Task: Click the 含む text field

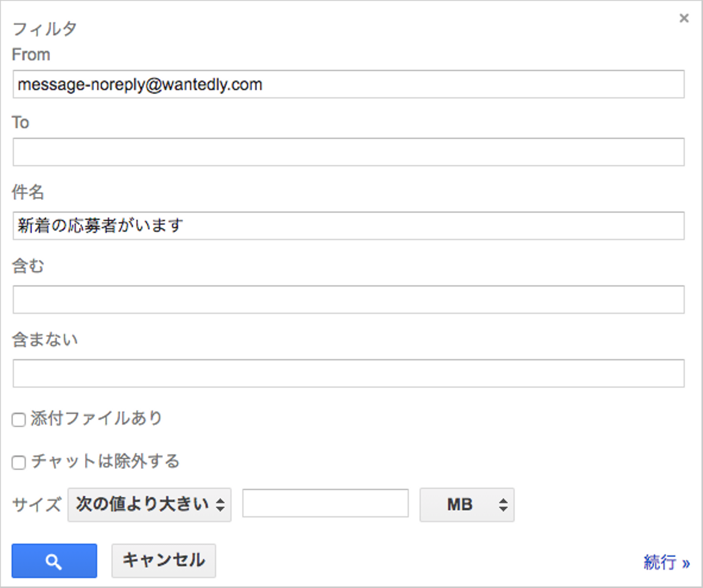Action: coord(349,299)
